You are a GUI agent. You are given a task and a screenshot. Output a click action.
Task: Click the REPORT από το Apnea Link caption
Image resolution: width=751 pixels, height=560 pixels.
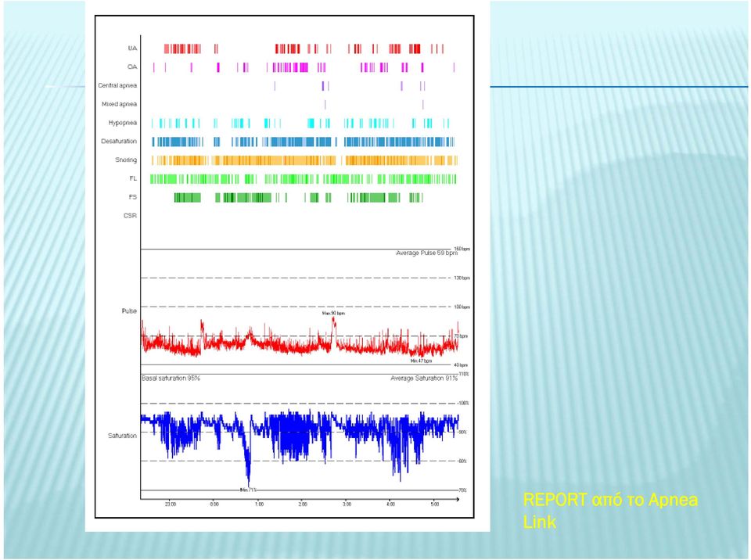(610, 510)
